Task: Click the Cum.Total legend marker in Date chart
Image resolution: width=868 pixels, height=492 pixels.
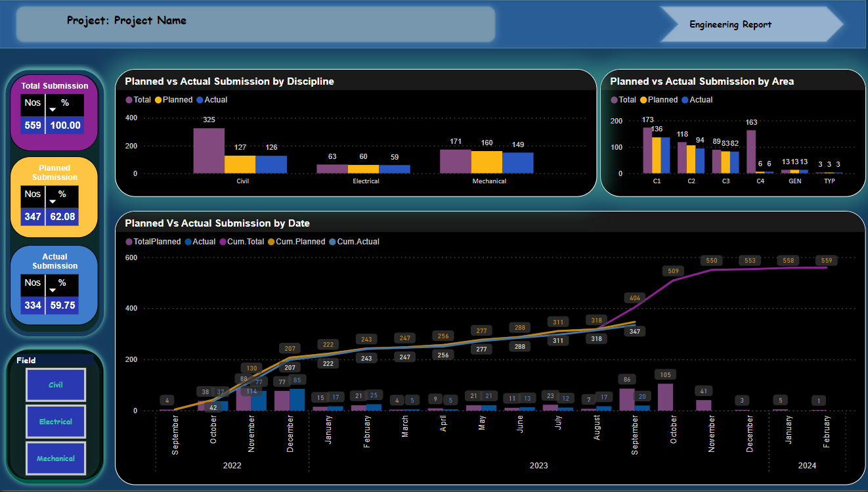Action: [223, 242]
